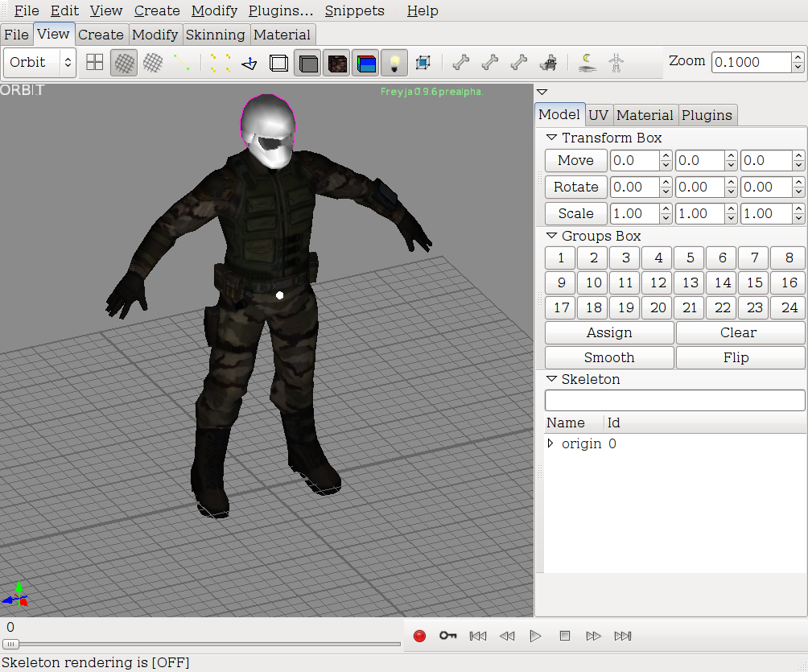Adjust the Zoom value with its stepper arrows
Screen dimensions: 808x672
click(798, 62)
